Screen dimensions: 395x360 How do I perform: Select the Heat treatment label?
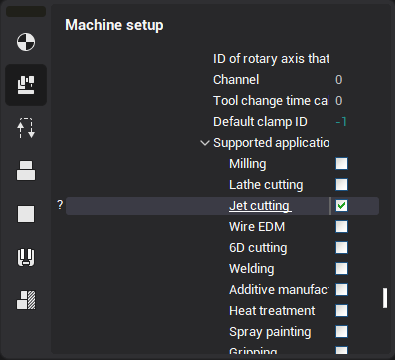(272, 311)
